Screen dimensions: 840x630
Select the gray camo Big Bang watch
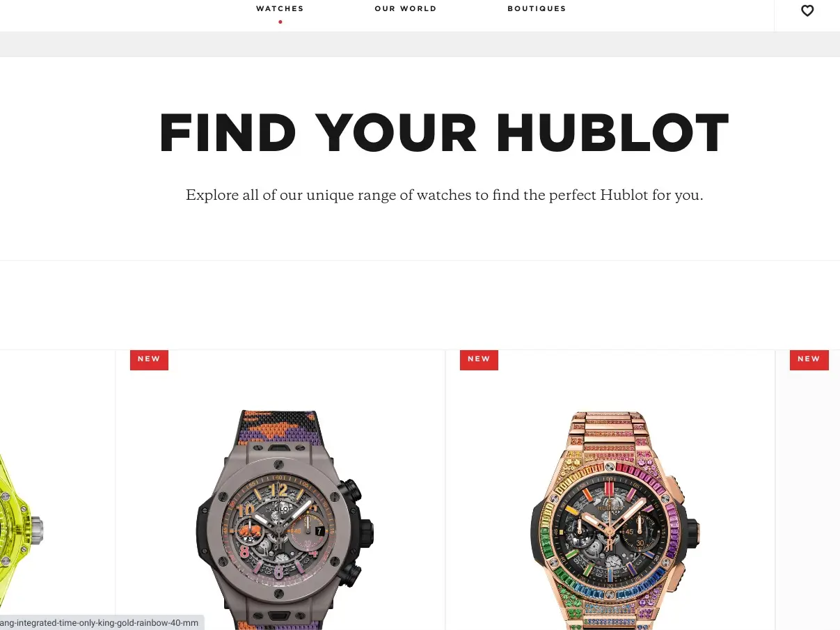coord(285,520)
